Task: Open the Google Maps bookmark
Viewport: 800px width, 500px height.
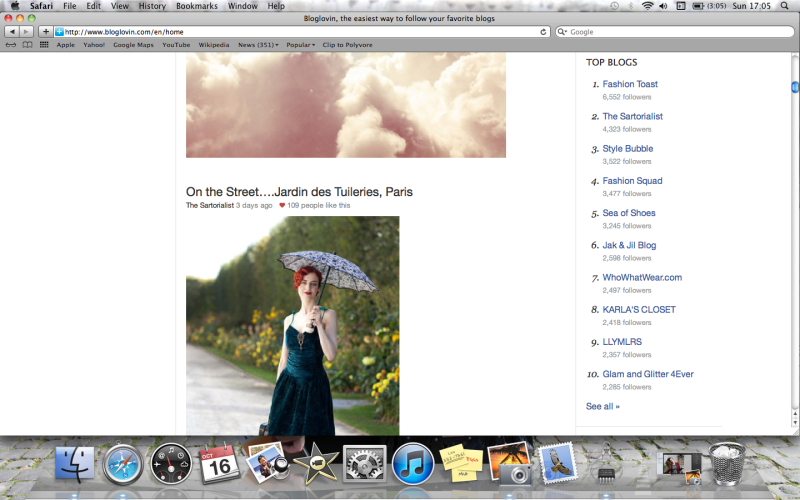Action: point(133,45)
